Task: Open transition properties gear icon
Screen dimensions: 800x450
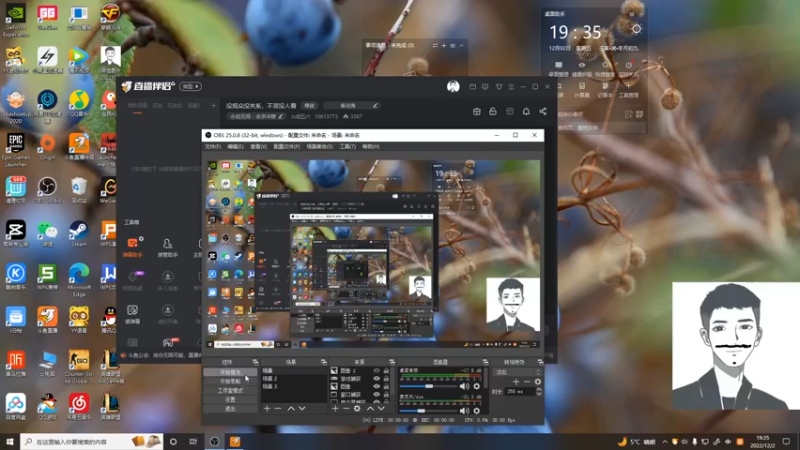Action: 538,382
